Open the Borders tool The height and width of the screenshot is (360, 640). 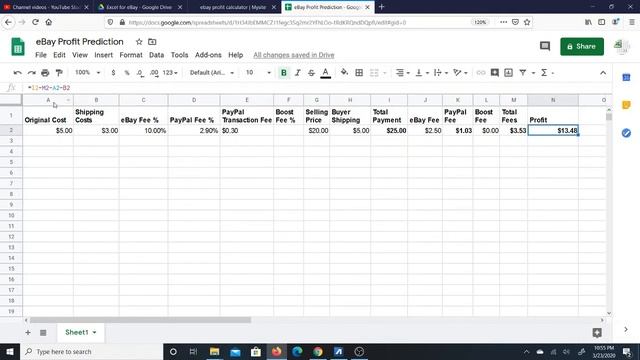coord(359,73)
